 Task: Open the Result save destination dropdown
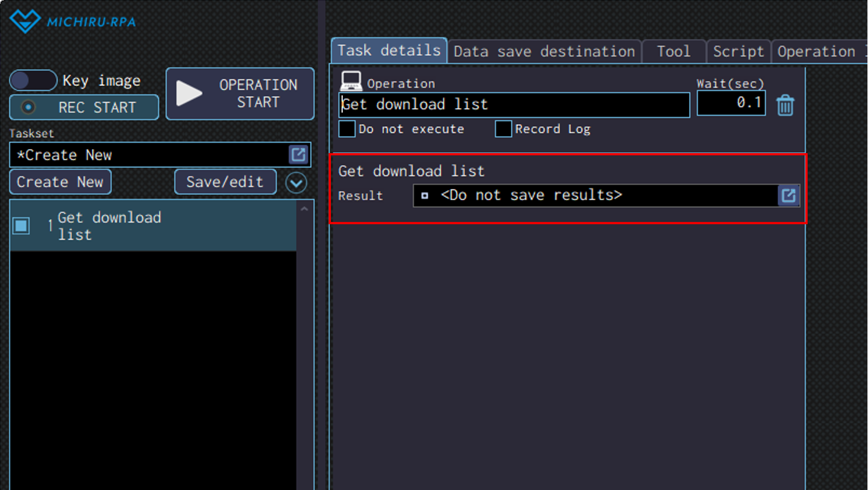pos(595,196)
